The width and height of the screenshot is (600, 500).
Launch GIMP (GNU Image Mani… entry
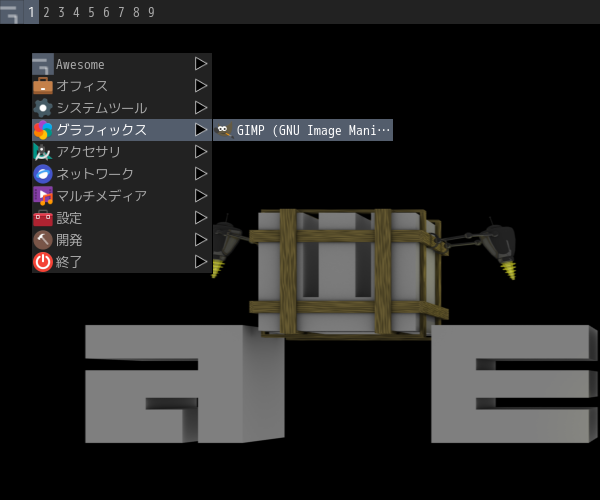(x=303, y=130)
